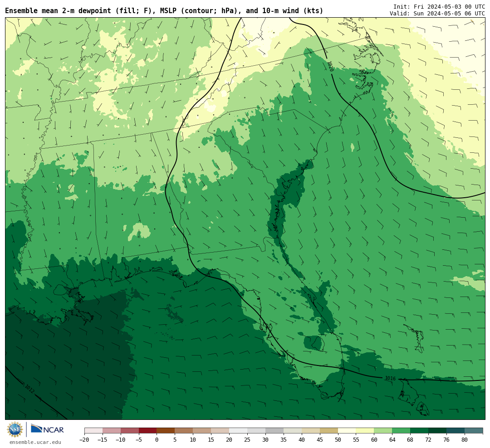This screenshot has height=448, width=490.
Task: Click the light green swatch at 60
Action: click(383, 431)
